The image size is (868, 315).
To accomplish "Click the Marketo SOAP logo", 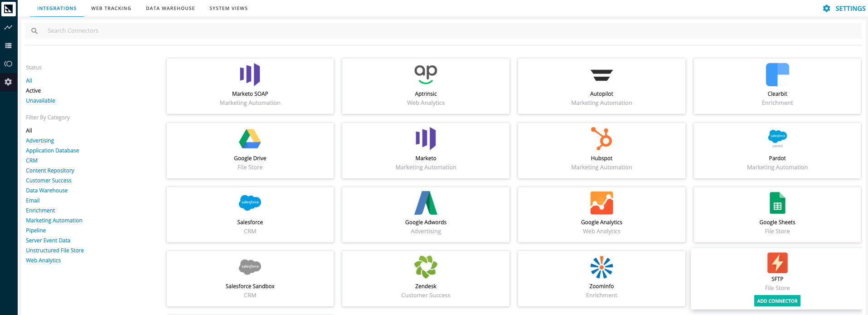I will point(250,74).
